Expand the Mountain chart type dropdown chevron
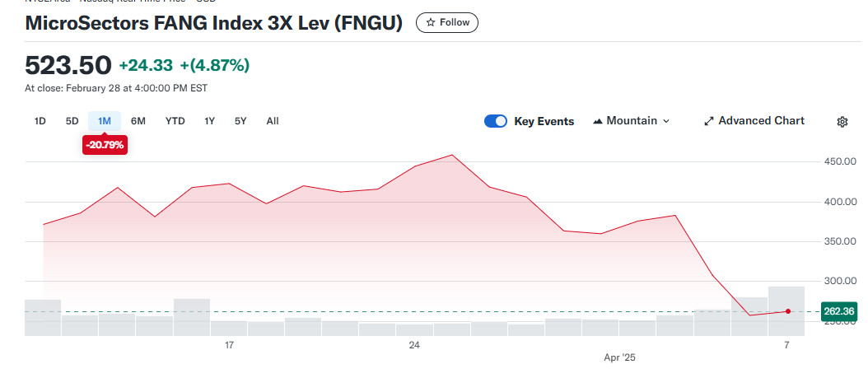Viewport: 868px width, 378px height. pyautogui.click(x=666, y=121)
